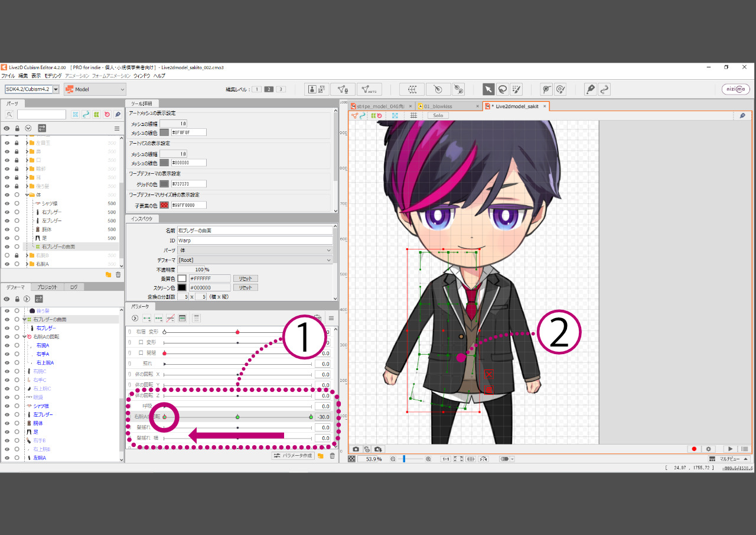
Task: Toggle lock for 足 in Parts list
Action: (x=17, y=238)
